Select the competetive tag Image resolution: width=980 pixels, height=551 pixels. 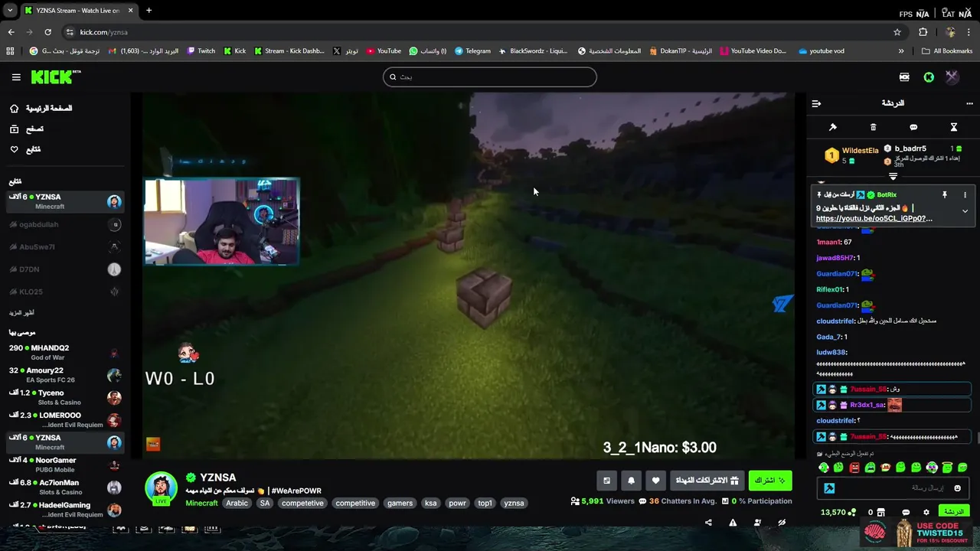point(302,503)
